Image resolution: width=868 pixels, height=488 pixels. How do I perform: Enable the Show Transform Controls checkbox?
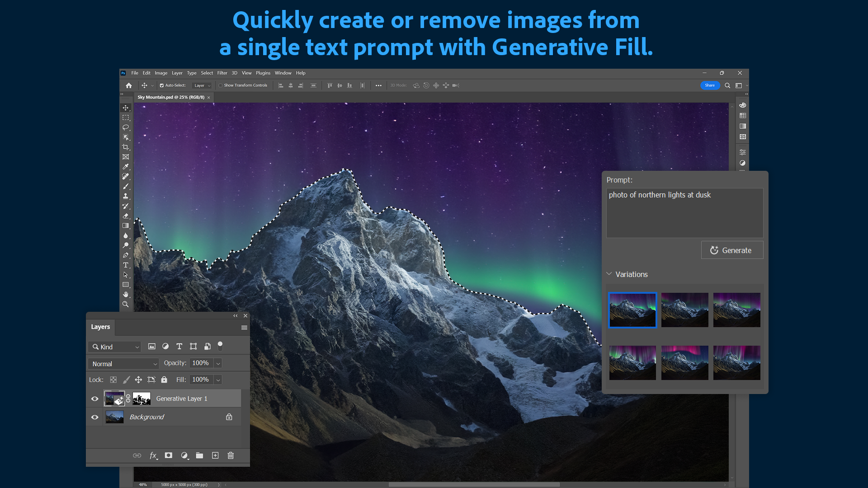(x=221, y=85)
